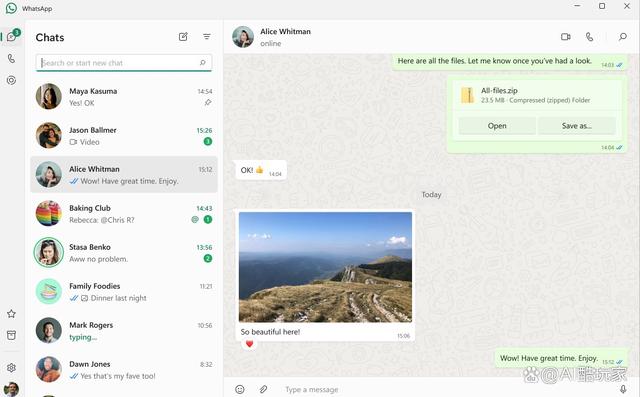Record a voice message with microphone
The image size is (640, 397).
point(623,389)
